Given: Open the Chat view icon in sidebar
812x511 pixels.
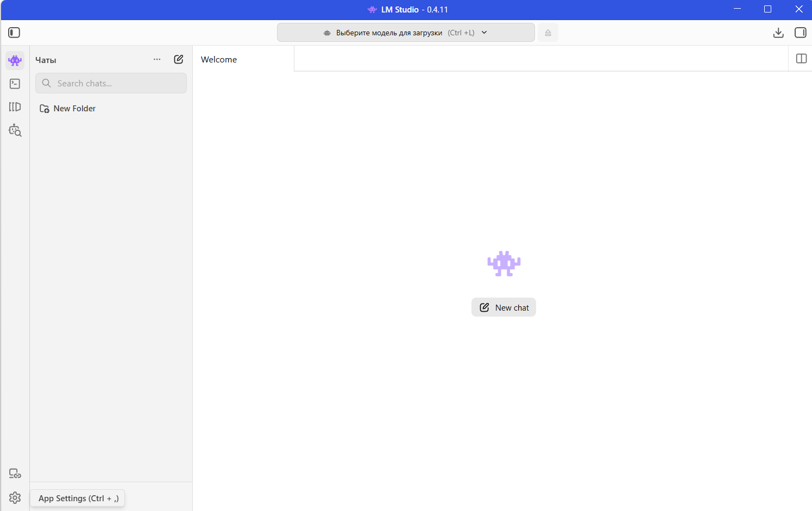Looking at the screenshot, I should coord(15,60).
